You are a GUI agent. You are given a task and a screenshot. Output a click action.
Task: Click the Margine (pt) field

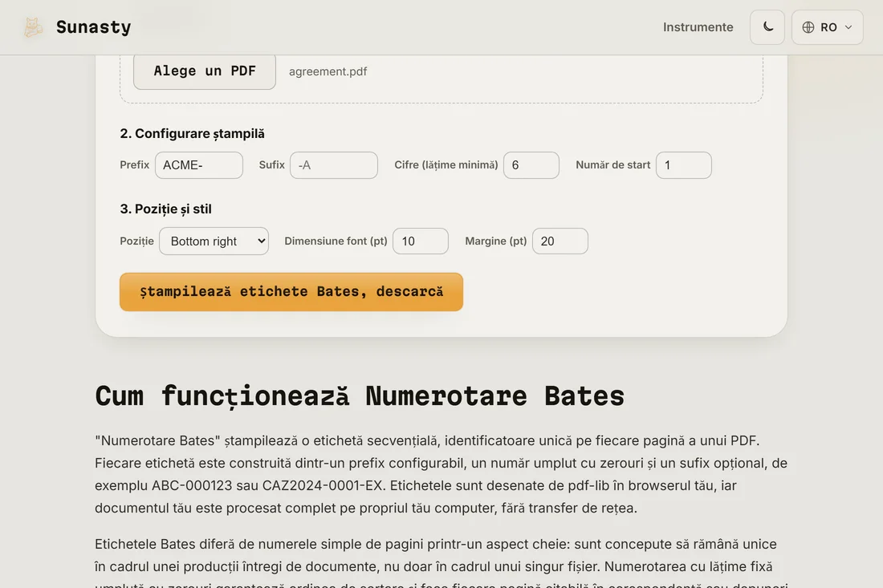tap(560, 241)
